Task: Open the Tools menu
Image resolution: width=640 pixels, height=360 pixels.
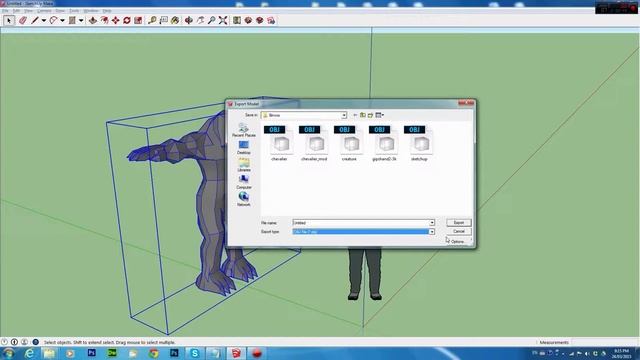Action: click(x=74, y=11)
